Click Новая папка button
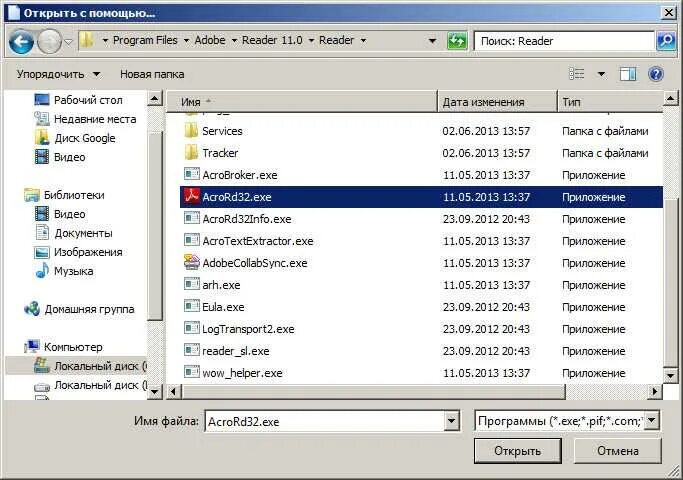Viewport: 683px width, 480px height. tap(152, 74)
